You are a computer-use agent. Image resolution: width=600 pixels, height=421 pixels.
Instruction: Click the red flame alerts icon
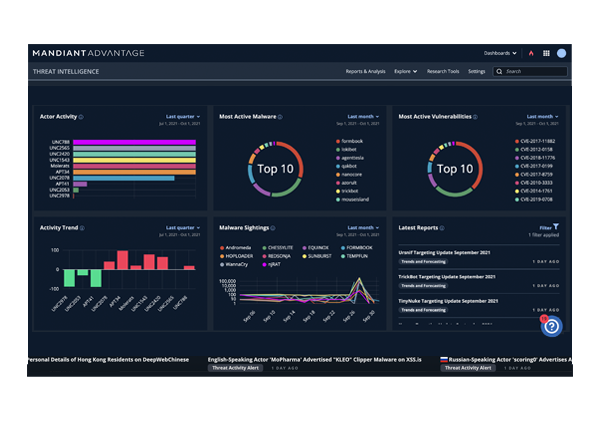point(531,53)
